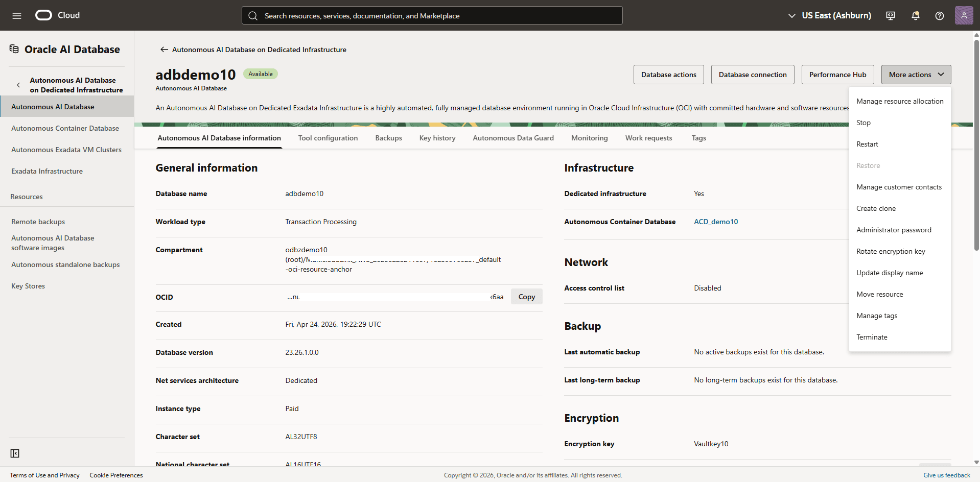Focus the search resources field
The image size is (980, 482).
click(432, 15)
